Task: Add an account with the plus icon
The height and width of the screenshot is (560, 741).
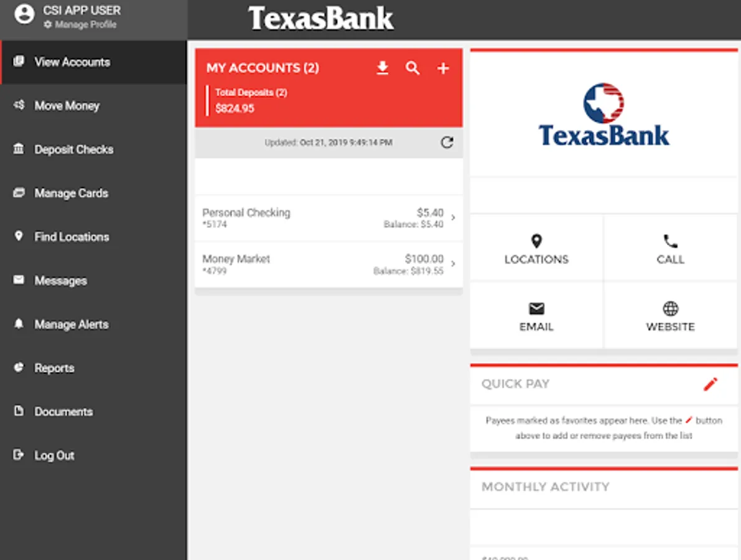Action: pos(443,68)
